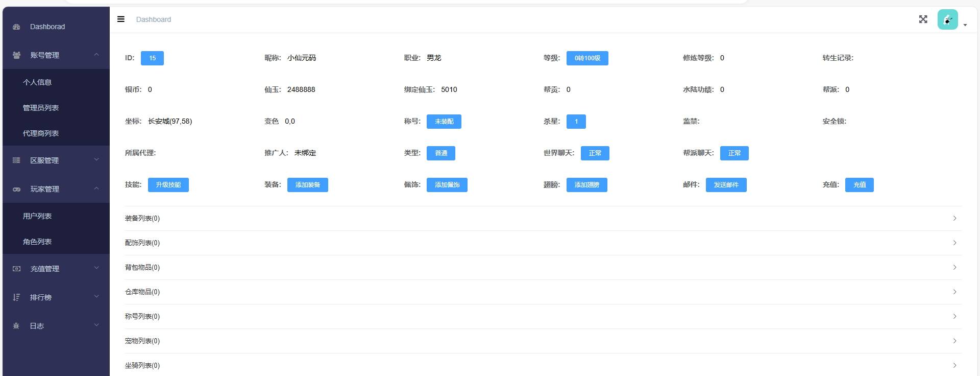Click the 区服管理 server icon
The image size is (980, 376).
16,160
